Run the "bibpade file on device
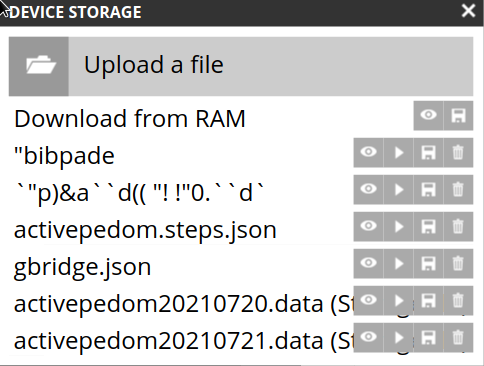Screen dimensions: 484x366 tap(398, 153)
